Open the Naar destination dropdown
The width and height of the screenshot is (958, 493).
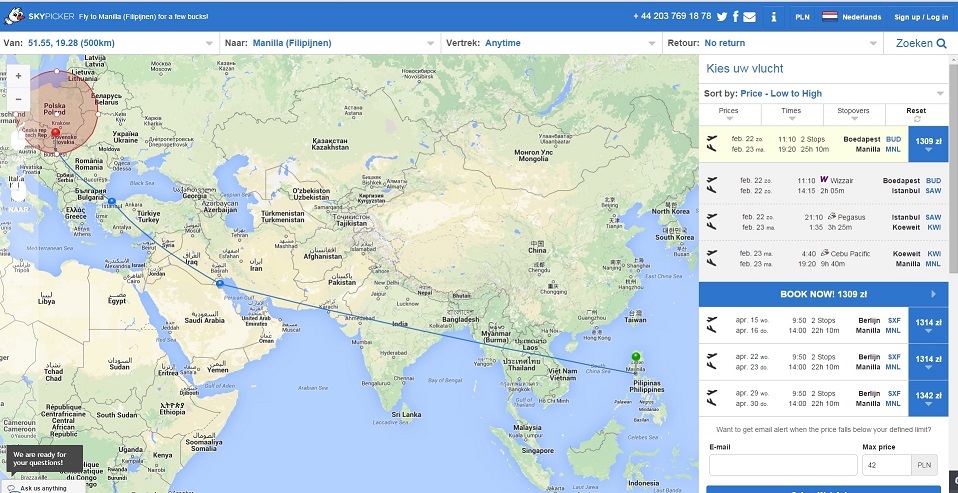coord(331,43)
